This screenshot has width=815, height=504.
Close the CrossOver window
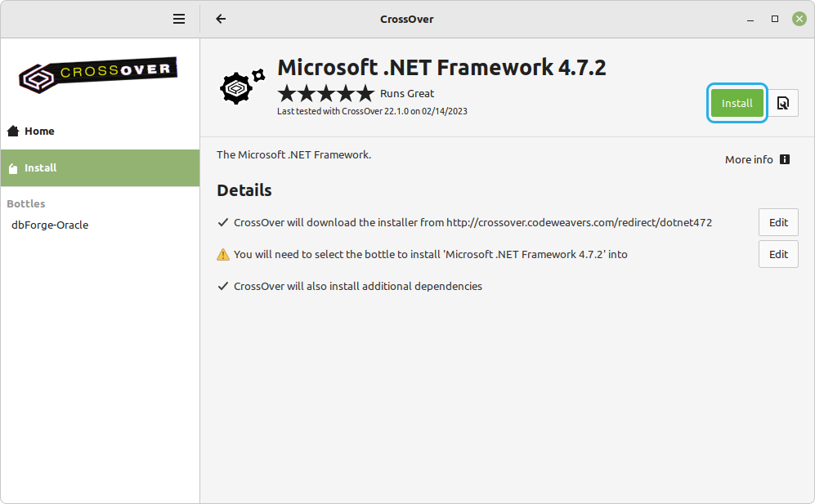(x=799, y=20)
